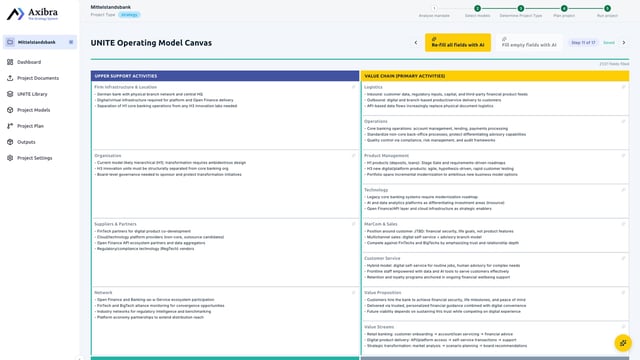Click the Value Chain (Primary Activities) header
Screen dimensions: 640x360
(x=495, y=76)
